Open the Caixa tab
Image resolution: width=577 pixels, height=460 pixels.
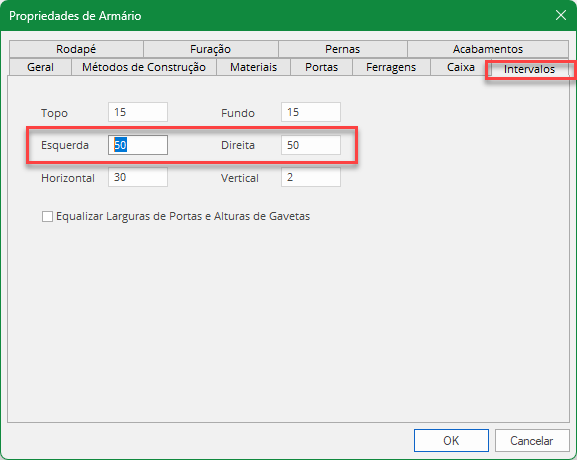461,67
